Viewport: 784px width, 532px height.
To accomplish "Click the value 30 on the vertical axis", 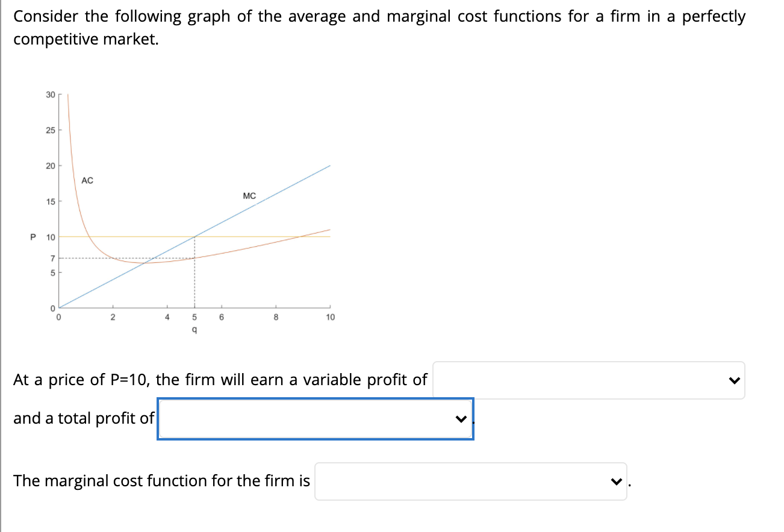I will pos(49,94).
